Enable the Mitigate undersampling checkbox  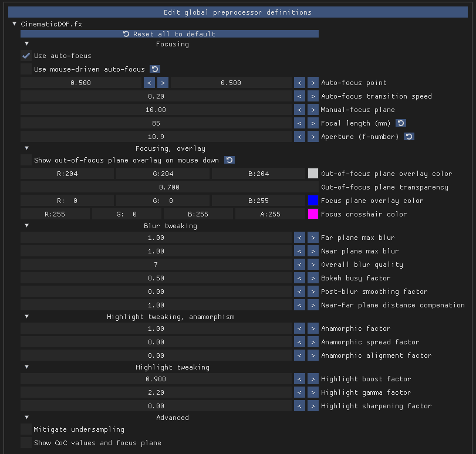point(26,429)
